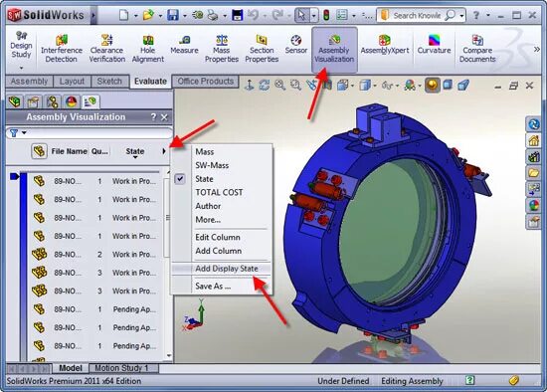The image size is (547, 392).
Task: Sort by the State column header
Action: 134,151
